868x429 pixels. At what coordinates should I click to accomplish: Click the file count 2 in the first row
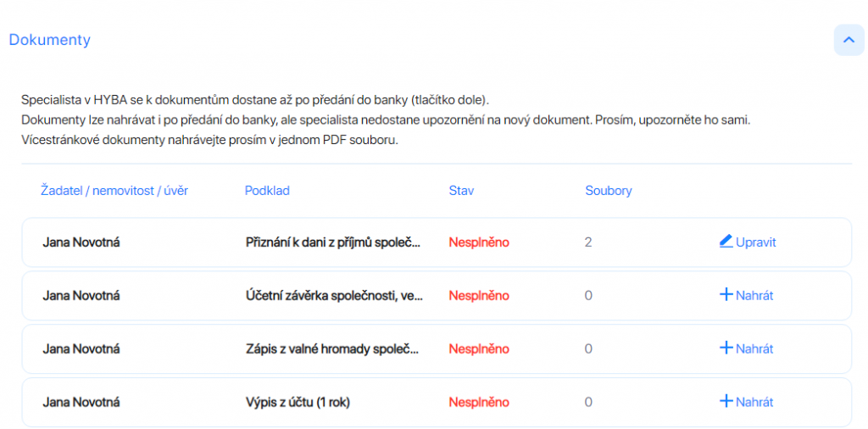(588, 242)
